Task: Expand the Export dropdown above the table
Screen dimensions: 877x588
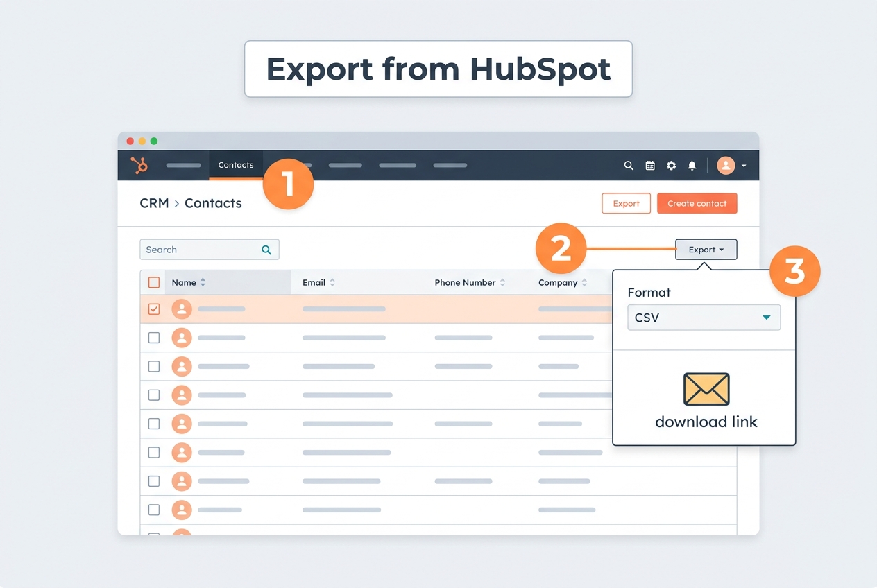Action: click(x=706, y=250)
